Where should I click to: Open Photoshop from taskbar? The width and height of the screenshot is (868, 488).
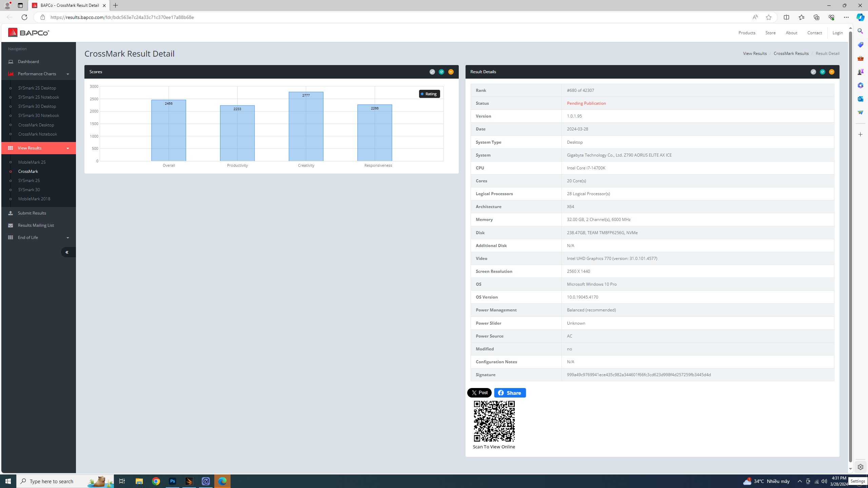(x=173, y=481)
